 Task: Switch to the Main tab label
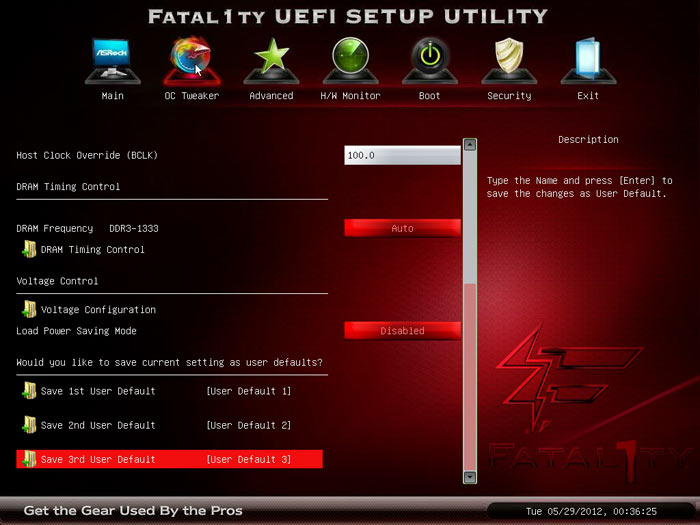click(112, 96)
